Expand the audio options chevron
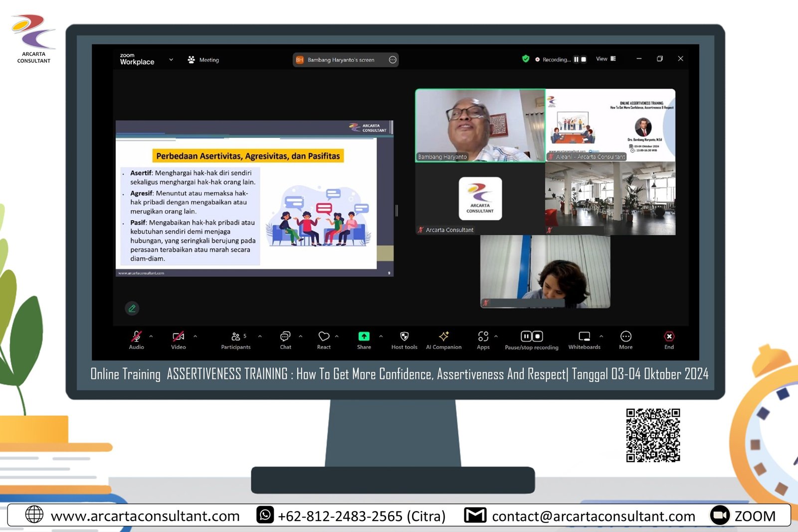 click(x=151, y=337)
